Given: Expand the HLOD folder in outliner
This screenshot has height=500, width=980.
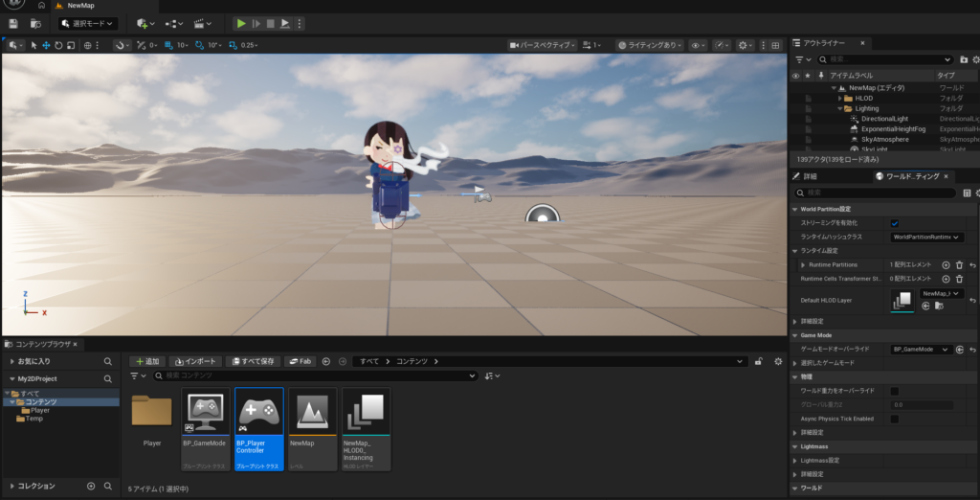Looking at the screenshot, I should pos(839,98).
